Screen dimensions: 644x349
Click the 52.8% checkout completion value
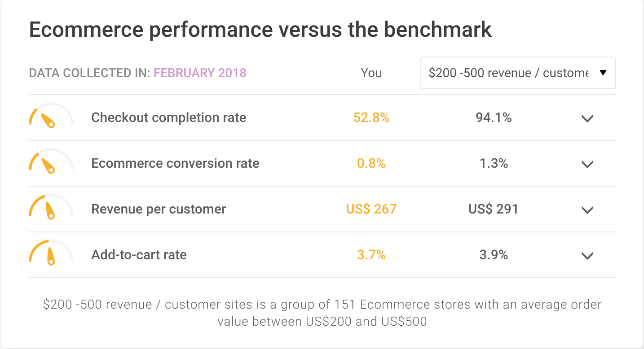pos(371,118)
